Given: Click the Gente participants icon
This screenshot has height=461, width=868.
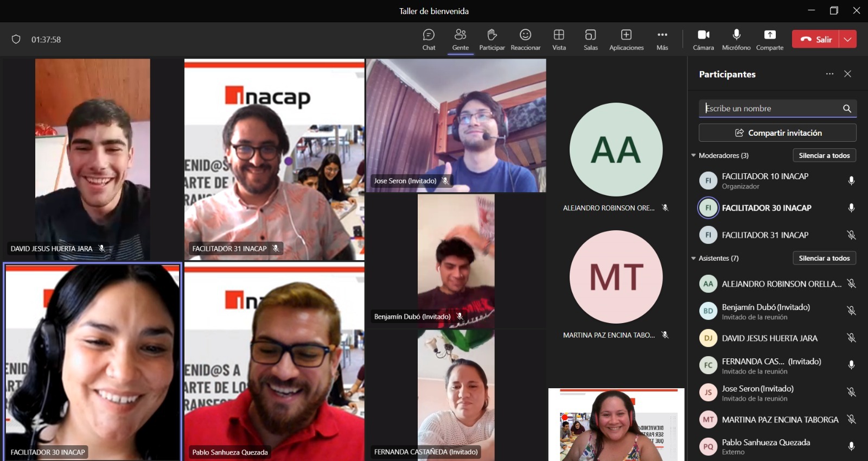Looking at the screenshot, I should [x=460, y=40].
